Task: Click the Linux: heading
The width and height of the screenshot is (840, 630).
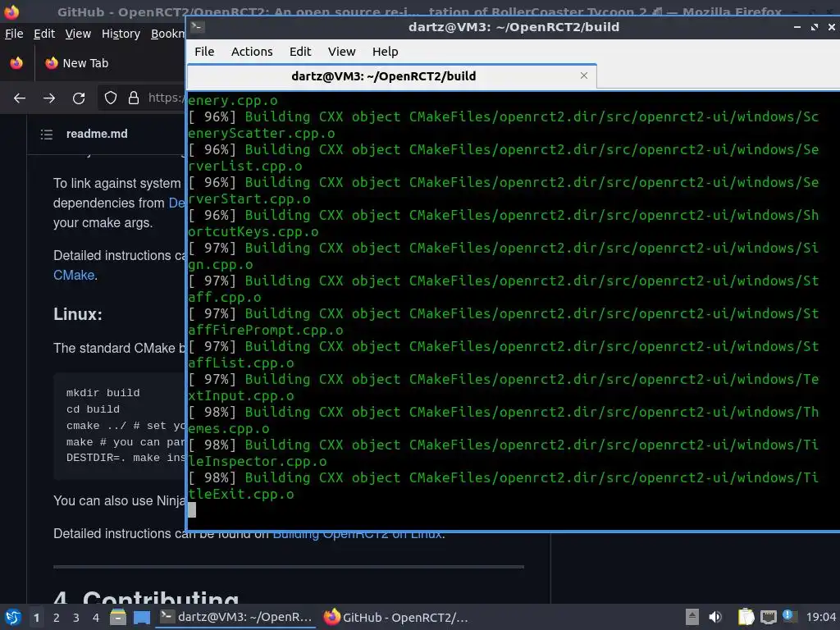Action: pyautogui.click(x=78, y=314)
